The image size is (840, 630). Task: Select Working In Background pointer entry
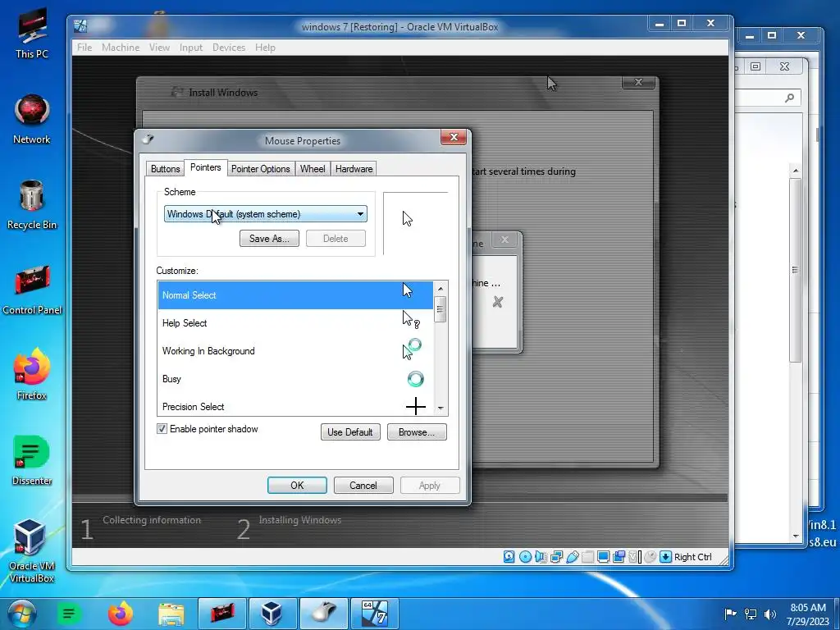(295, 351)
